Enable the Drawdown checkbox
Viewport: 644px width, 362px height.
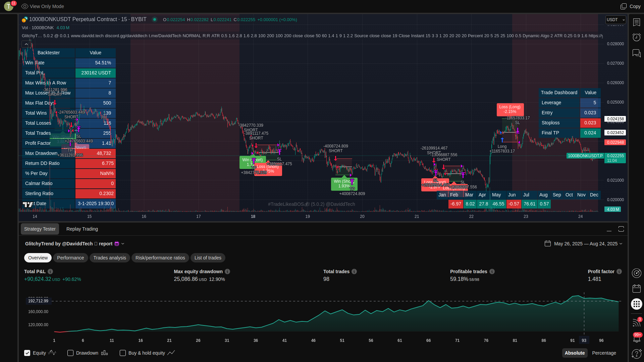pos(70,353)
